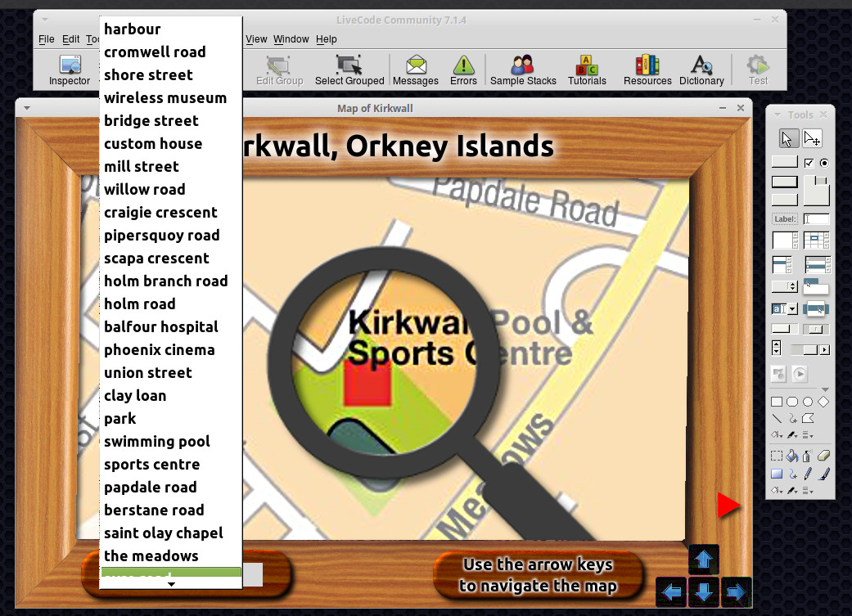Expand the list's bottom scroll arrow

(x=171, y=584)
